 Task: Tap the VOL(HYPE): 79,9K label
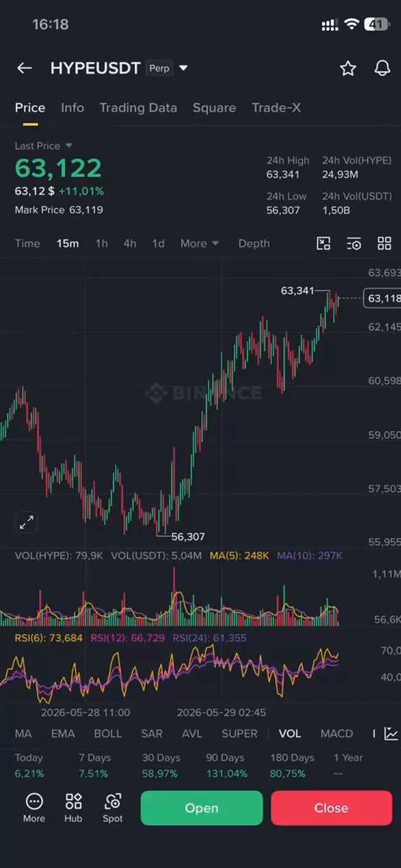[x=60, y=556]
